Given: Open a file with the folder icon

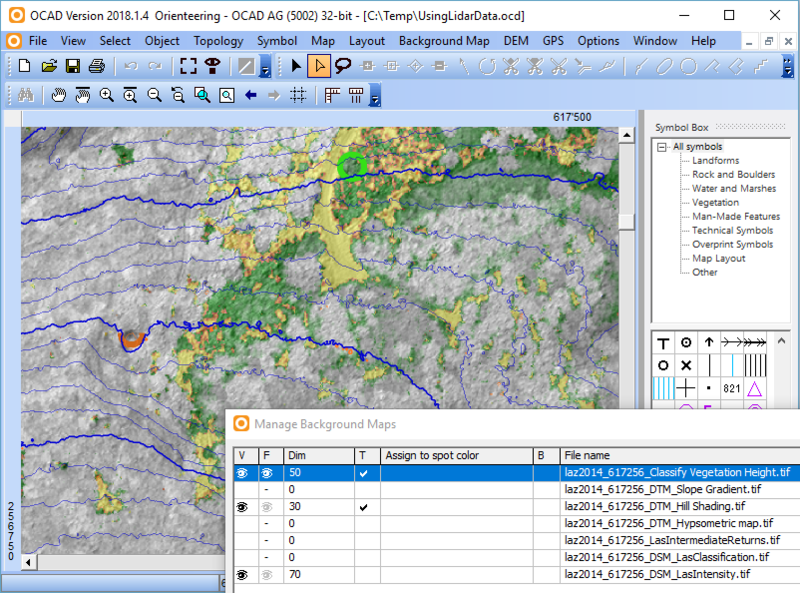Looking at the screenshot, I should 49,66.
